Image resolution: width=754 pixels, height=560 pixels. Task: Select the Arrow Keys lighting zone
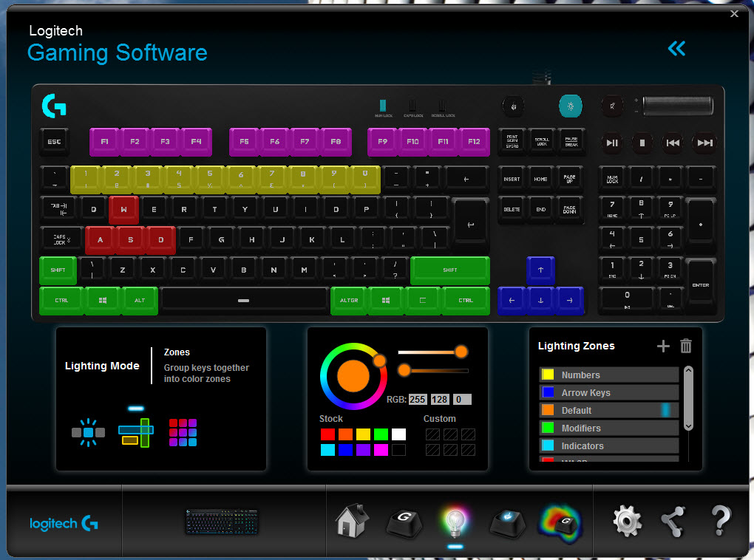tap(609, 393)
